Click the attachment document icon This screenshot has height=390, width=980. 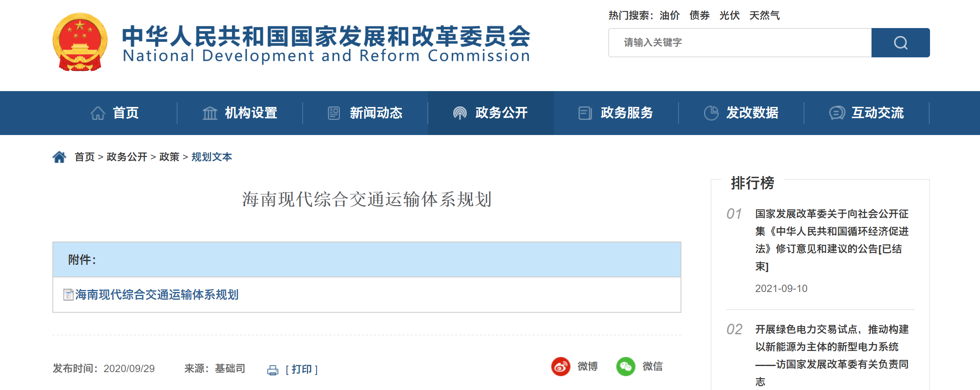(68, 295)
